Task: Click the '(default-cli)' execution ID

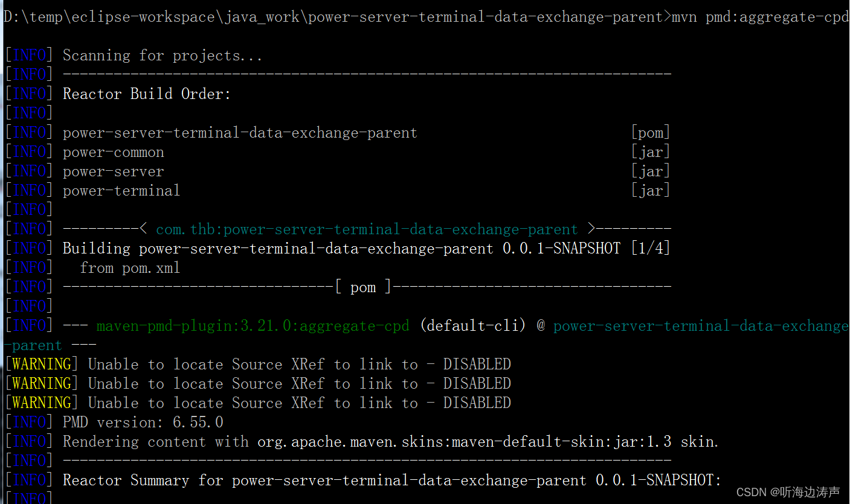Action: point(473,326)
